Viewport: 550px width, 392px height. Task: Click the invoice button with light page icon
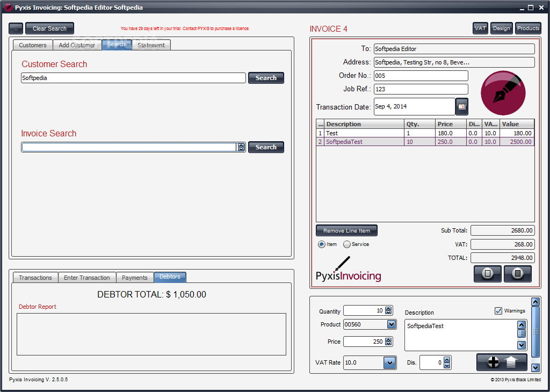pyautogui.click(x=488, y=273)
